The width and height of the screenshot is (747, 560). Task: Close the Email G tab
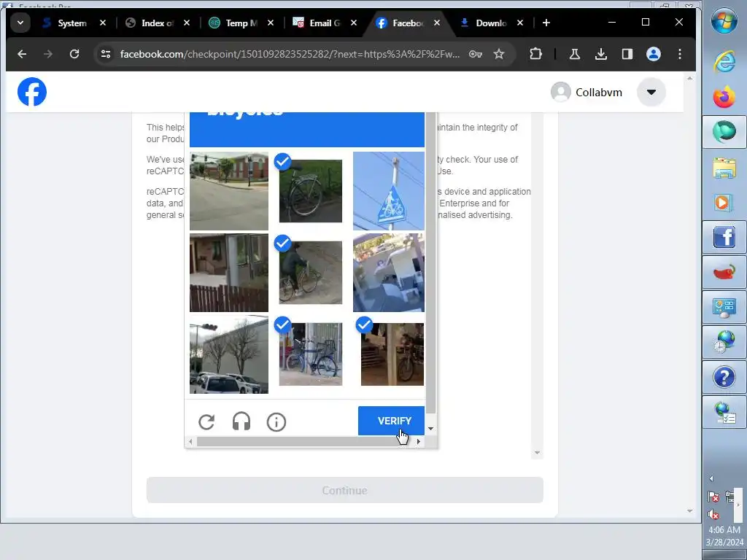354,23
